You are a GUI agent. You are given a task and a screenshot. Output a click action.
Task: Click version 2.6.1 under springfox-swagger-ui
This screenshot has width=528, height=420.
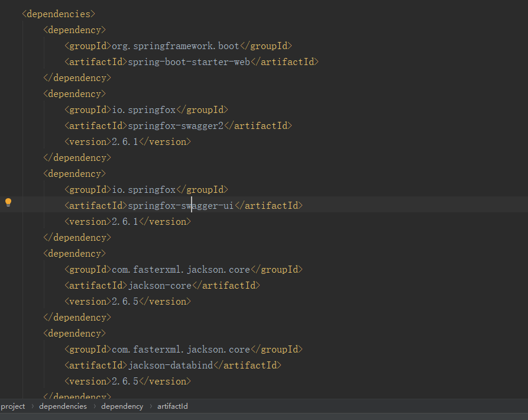[x=125, y=222]
